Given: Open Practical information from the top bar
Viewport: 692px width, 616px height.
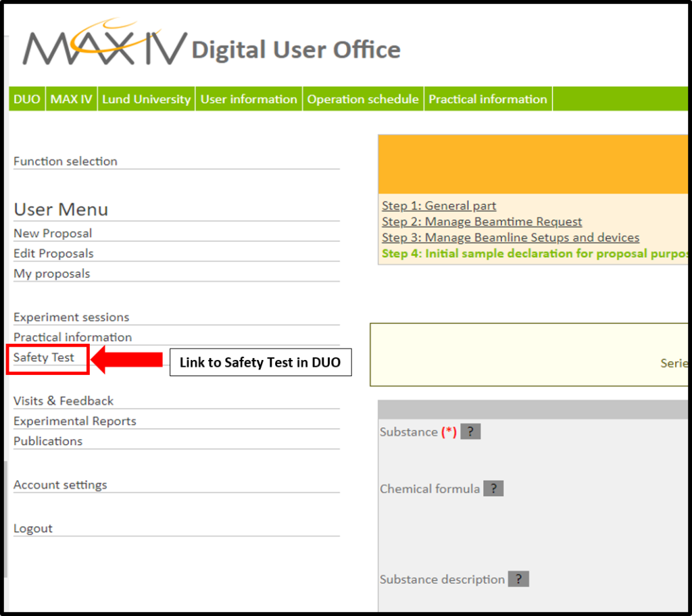Looking at the screenshot, I should [488, 99].
